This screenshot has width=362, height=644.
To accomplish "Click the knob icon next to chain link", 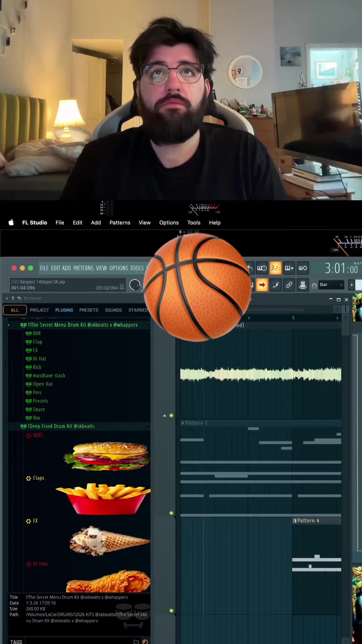I will click(x=303, y=285).
